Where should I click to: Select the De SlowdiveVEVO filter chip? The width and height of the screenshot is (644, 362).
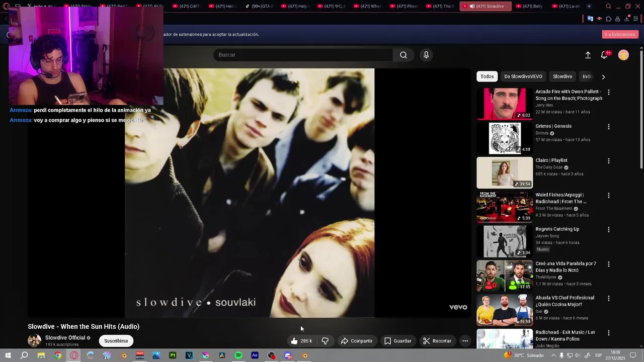523,76
